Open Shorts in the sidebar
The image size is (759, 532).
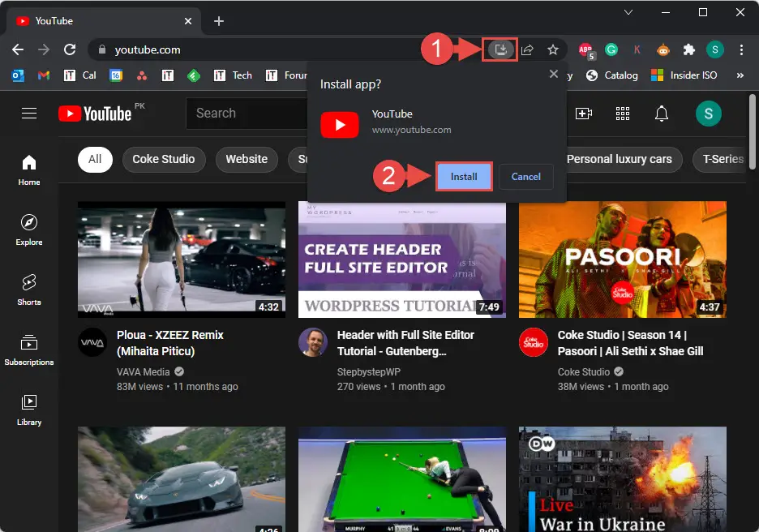(29, 290)
